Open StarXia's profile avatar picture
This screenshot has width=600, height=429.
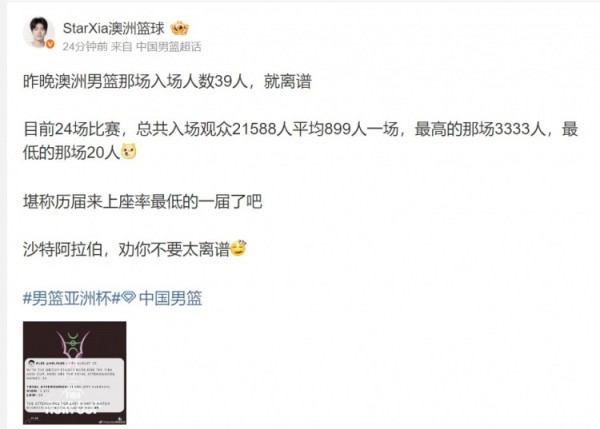pyautogui.click(x=39, y=33)
